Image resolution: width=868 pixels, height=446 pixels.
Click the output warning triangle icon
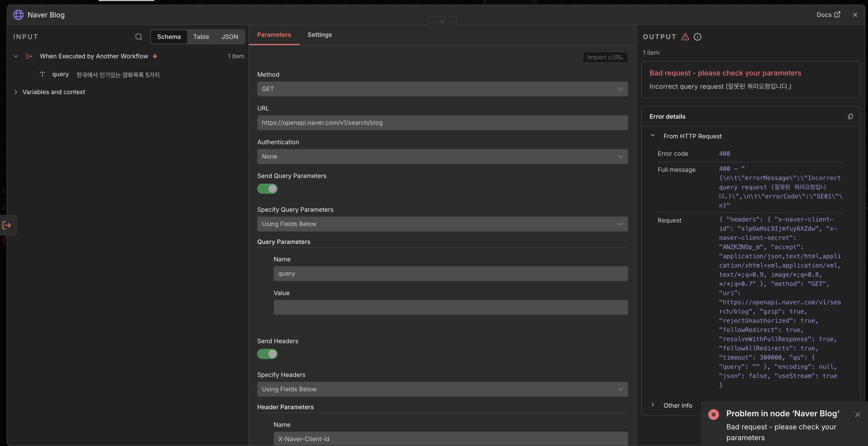tap(685, 37)
